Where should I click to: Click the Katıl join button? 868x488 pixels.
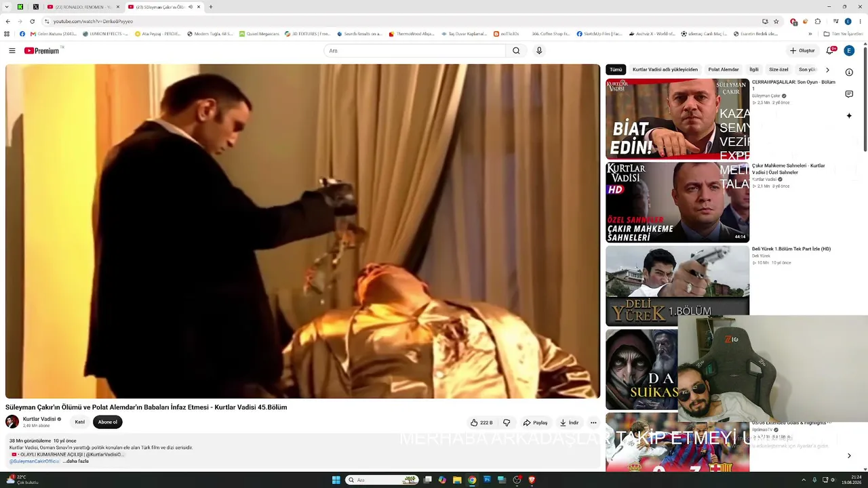[x=80, y=422]
